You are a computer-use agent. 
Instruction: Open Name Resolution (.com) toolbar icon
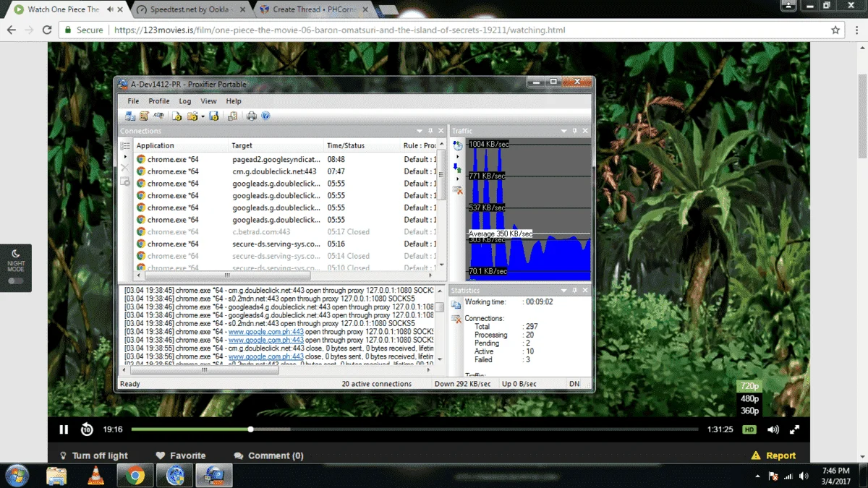point(158,116)
